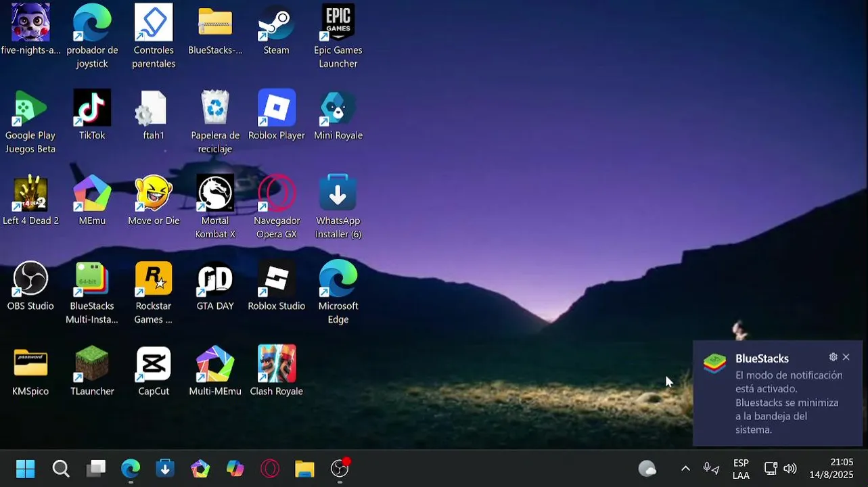
Task: Select the Roblox Studio shortcut
Action: click(276, 285)
